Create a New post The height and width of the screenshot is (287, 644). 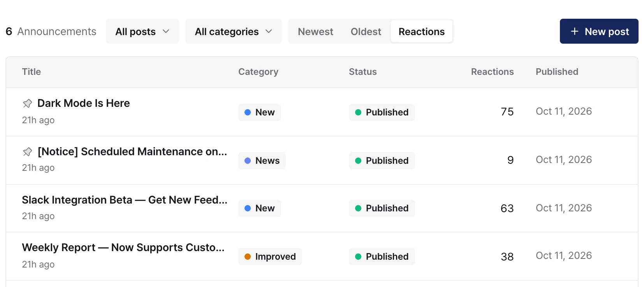click(x=599, y=31)
